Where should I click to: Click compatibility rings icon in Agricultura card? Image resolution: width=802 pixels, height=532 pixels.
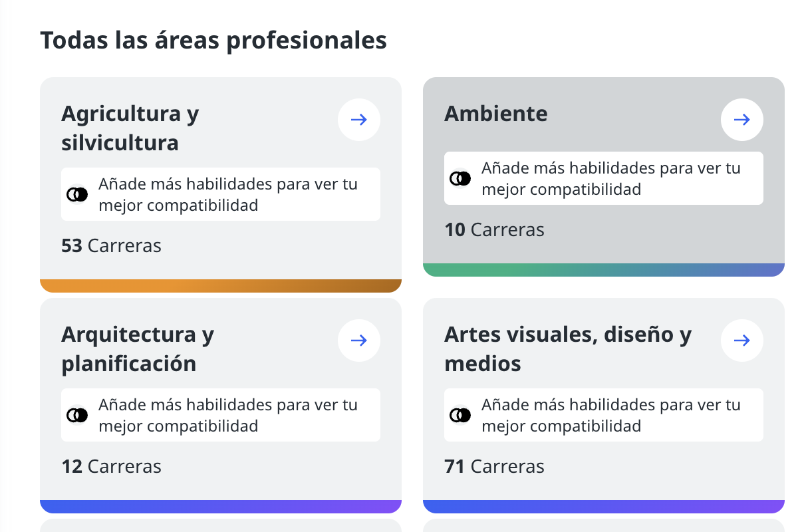tap(77, 194)
